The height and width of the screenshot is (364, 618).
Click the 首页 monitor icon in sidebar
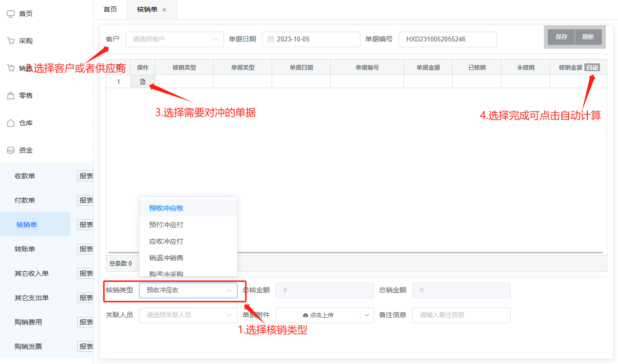tap(11, 14)
